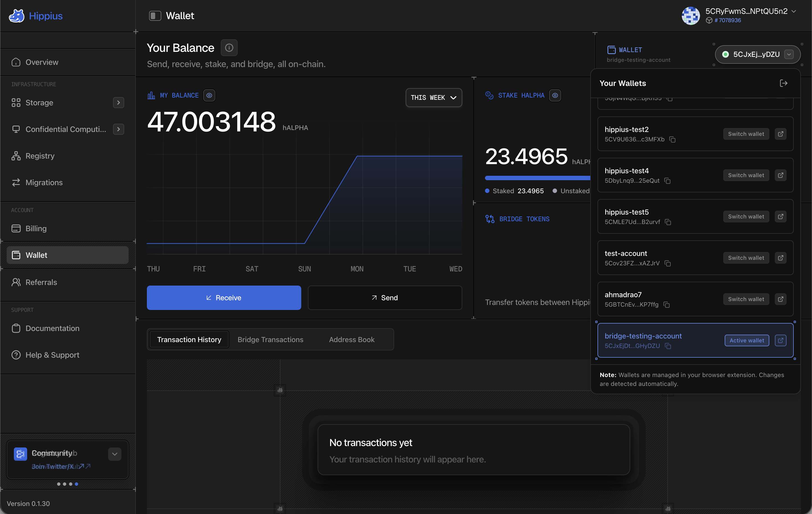This screenshot has height=514, width=812.
Task: Open hippius-test2 in external explorer
Action: (x=781, y=134)
